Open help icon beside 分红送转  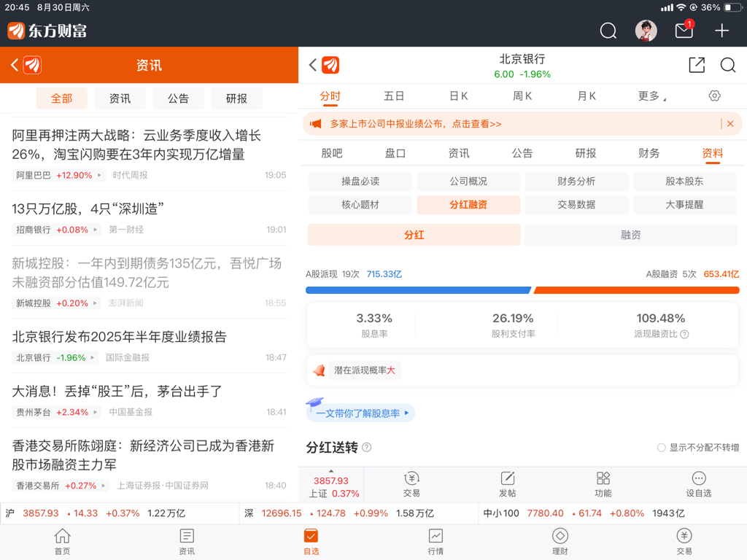366,447
